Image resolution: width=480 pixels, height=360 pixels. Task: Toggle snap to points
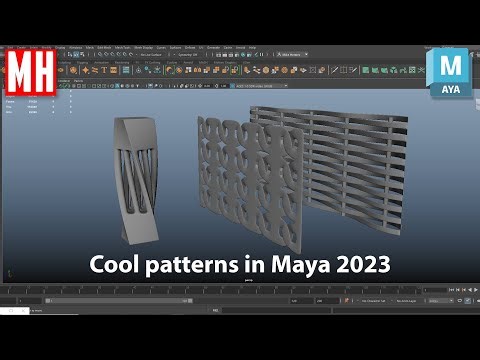(x=112, y=54)
